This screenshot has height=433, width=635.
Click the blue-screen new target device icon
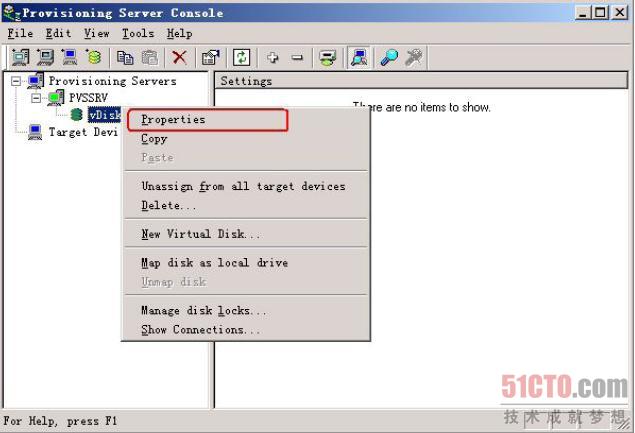pyautogui.click(x=70, y=57)
